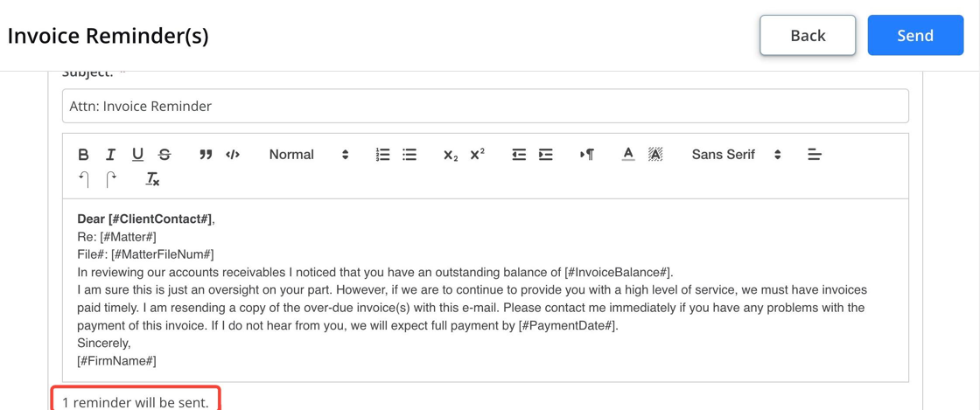
Task: Increase the text indent
Action: click(x=546, y=155)
